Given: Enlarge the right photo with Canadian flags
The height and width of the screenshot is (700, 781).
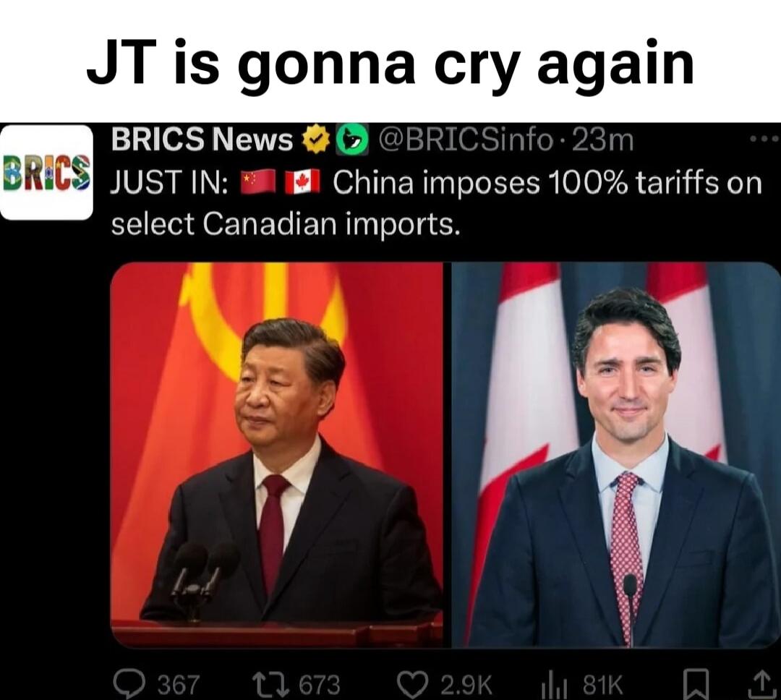Looking at the screenshot, I should click(x=615, y=455).
